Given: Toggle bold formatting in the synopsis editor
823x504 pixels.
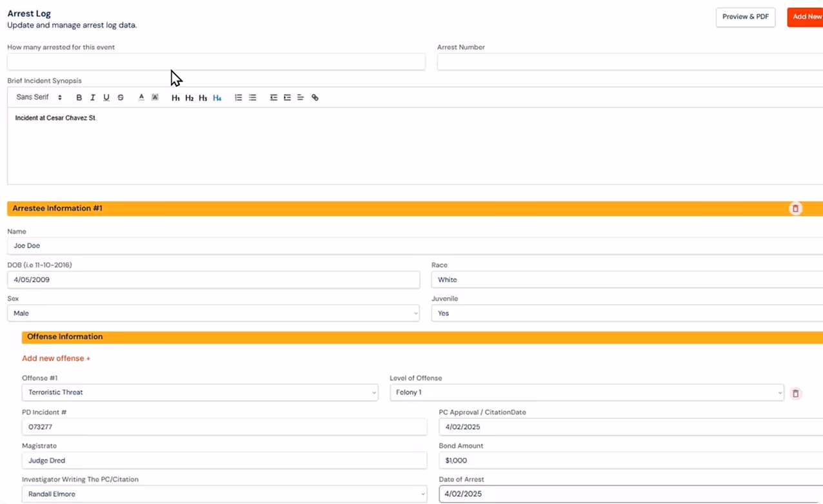Looking at the screenshot, I should [79, 97].
